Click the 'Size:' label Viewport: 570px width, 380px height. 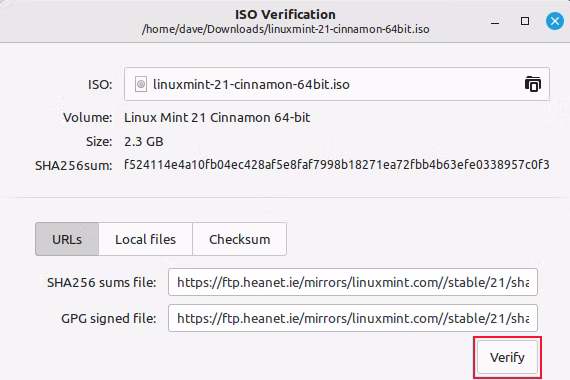[99, 141]
